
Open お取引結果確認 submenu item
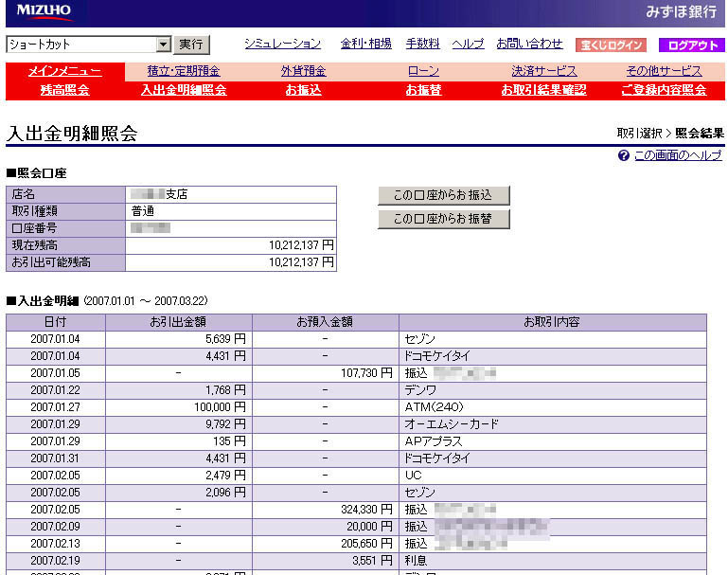click(x=543, y=90)
